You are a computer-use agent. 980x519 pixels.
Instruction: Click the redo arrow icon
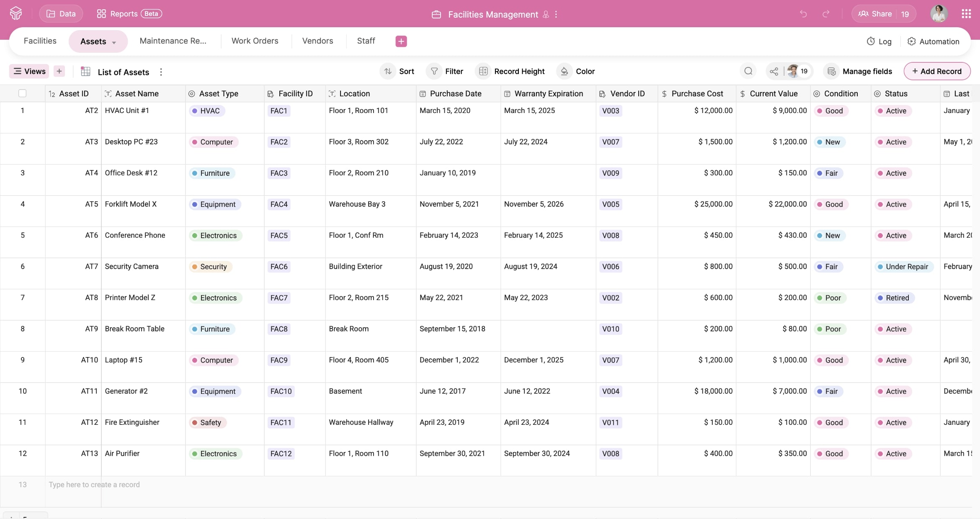[x=826, y=14]
